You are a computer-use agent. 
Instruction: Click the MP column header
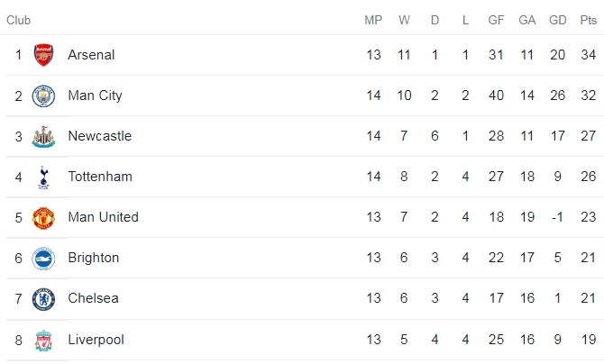point(373,20)
